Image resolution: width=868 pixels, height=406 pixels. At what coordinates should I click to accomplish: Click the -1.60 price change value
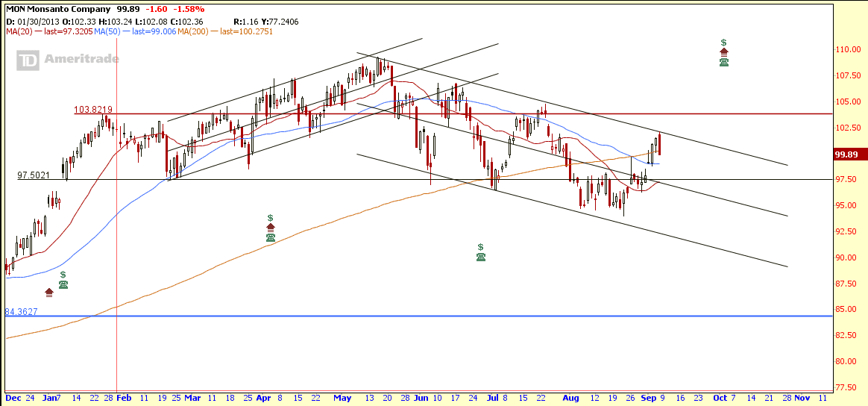click(x=157, y=10)
